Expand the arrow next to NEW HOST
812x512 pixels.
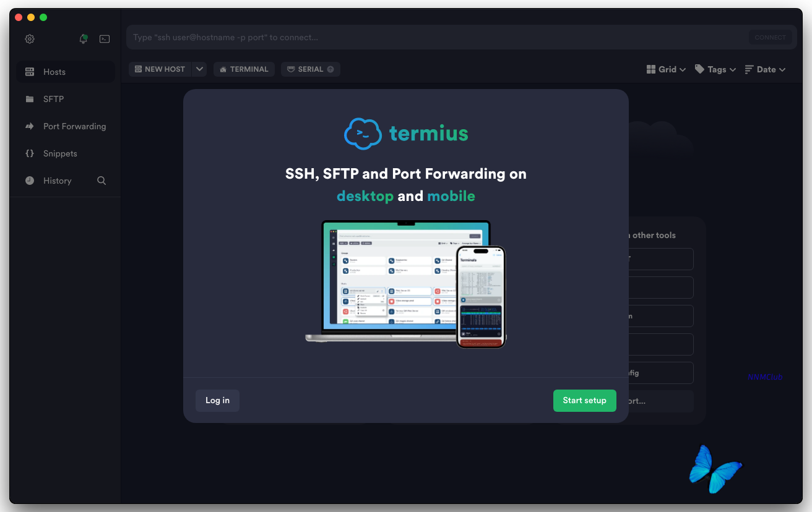coord(199,69)
